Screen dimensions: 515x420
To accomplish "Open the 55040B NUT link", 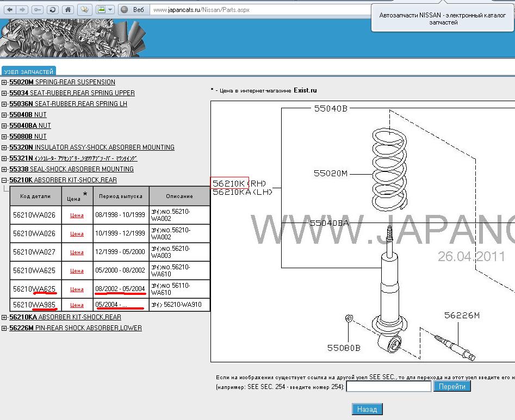I will (x=28, y=114).
